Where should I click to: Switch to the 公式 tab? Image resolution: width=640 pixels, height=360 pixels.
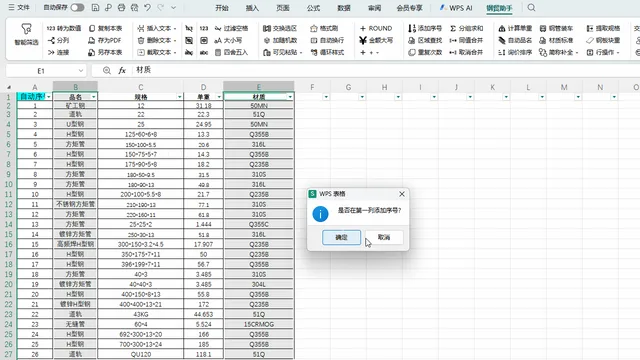[x=313, y=8]
